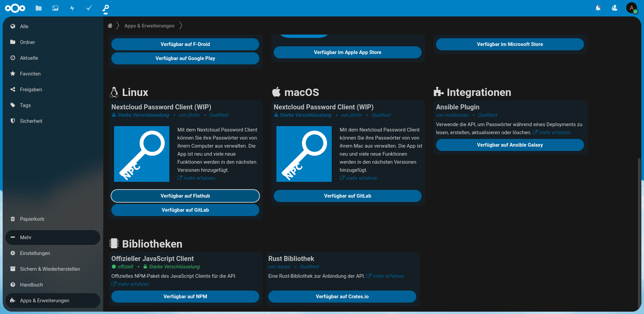644x314 pixels.
Task: Open the user avatar menu
Action: [x=632, y=8]
